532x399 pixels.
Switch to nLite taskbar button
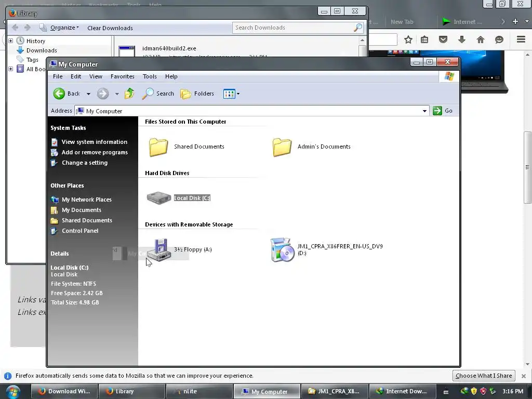[x=199, y=391]
